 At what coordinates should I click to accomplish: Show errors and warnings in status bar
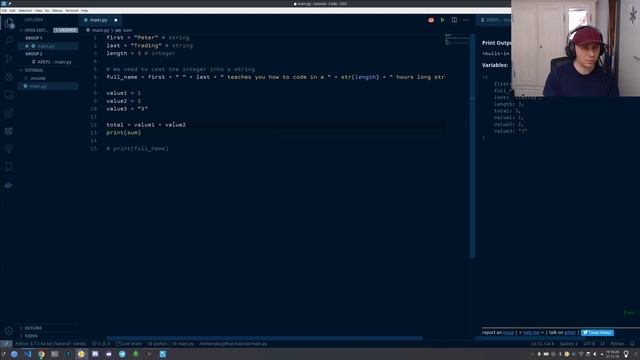(x=101, y=344)
